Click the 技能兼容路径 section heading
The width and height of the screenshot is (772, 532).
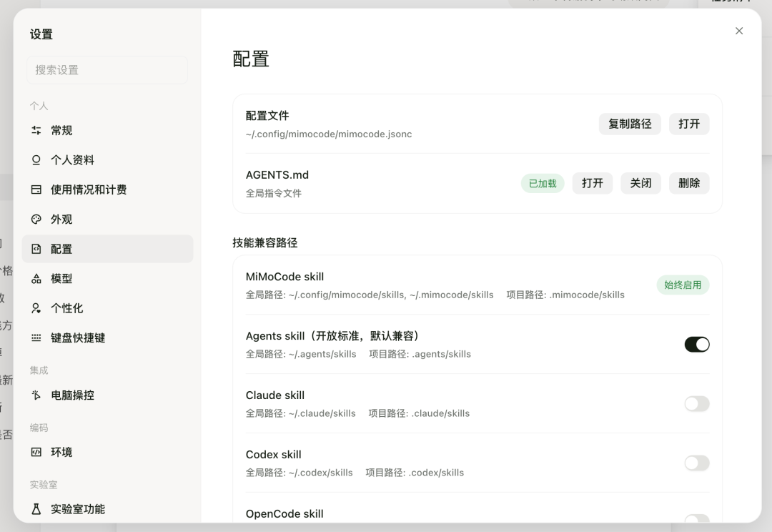265,243
